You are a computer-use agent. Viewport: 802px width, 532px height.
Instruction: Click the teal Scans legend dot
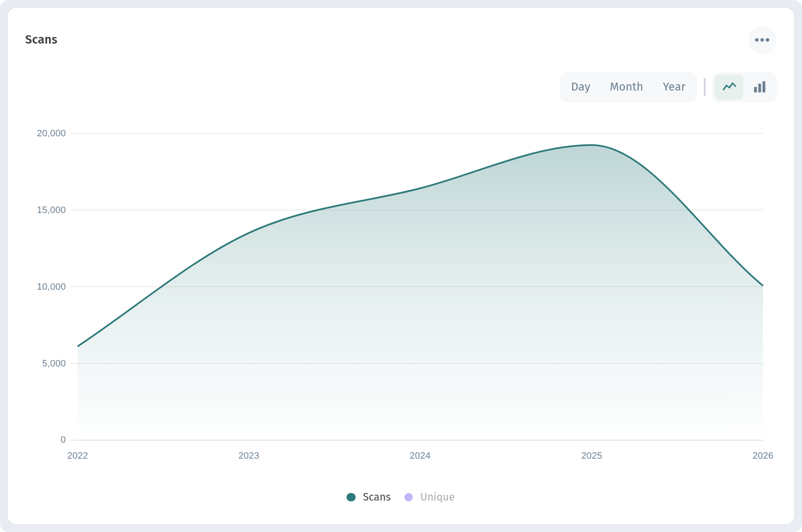351,497
